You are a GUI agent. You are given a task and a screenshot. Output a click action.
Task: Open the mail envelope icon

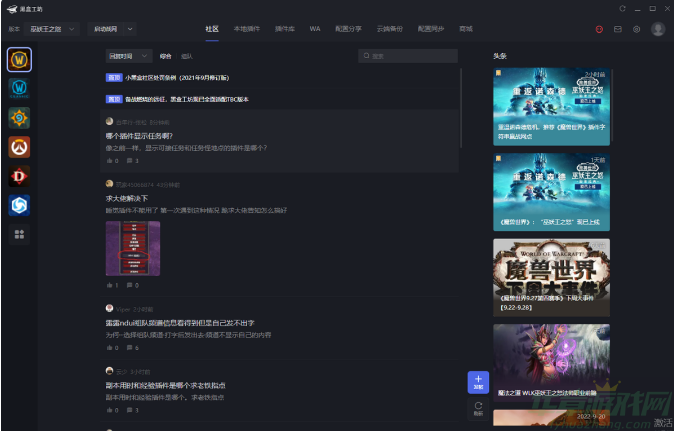pos(618,29)
